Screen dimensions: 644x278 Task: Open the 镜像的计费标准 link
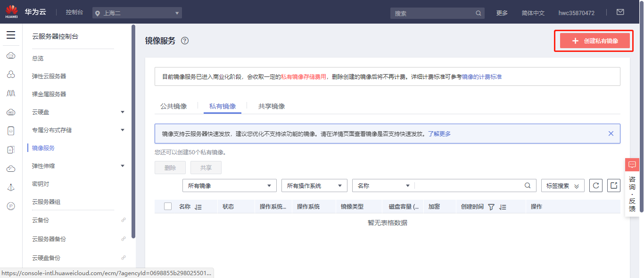[x=482, y=76]
